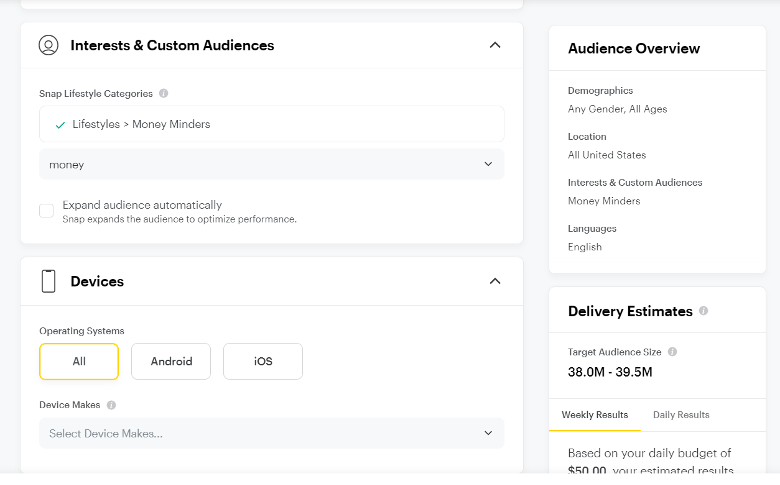Click Expand audience automatically label text

click(142, 205)
